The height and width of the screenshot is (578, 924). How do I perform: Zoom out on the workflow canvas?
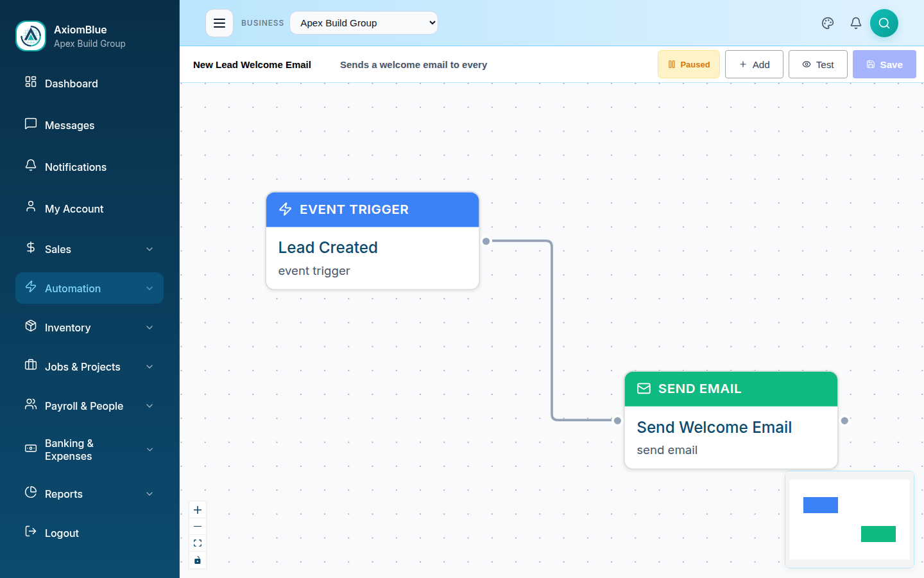pyautogui.click(x=198, y=527)
